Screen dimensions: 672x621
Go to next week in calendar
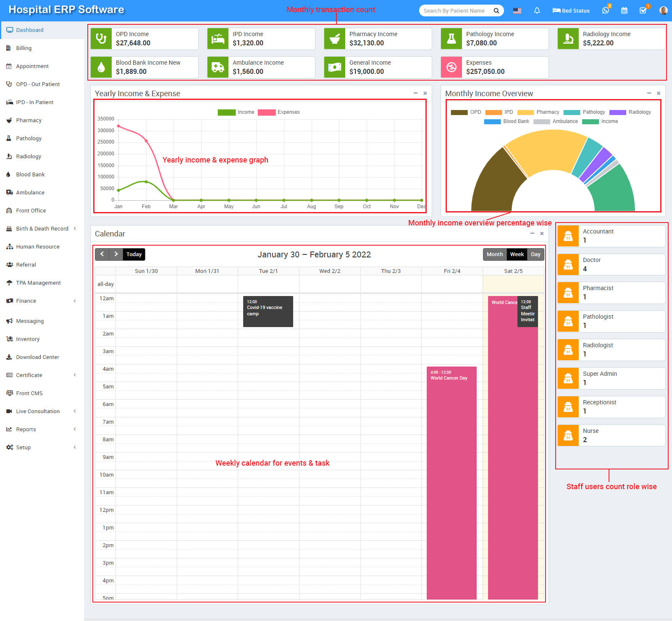click(x=116, y=254)
